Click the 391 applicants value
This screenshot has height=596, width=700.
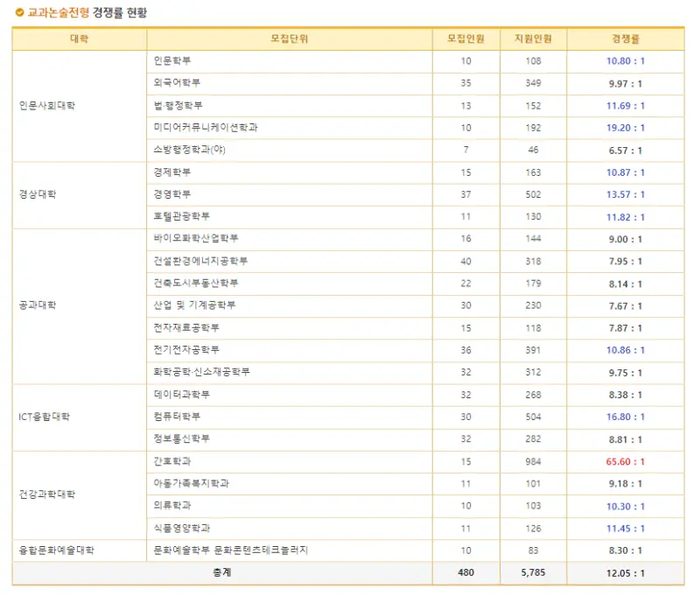533,350
